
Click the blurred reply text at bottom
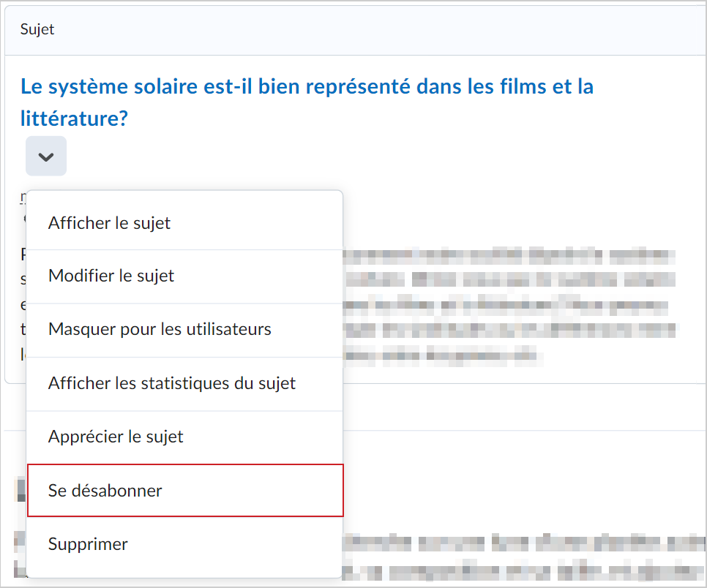click(524, 557)
